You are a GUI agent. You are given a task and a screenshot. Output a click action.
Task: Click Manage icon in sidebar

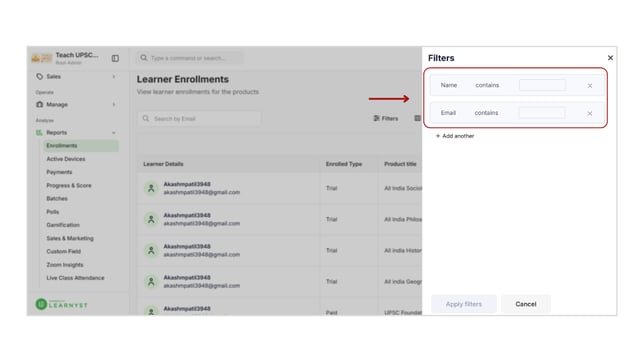(39, 104)
